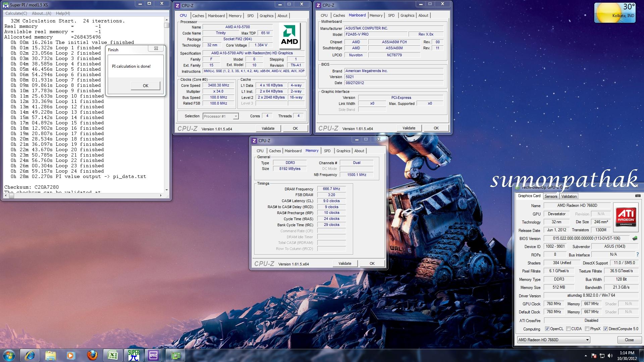Image resolution: width=644 pixels, height=362 pixels.
Task: Click Close button in GPU-Z
Action: (629, 340)
